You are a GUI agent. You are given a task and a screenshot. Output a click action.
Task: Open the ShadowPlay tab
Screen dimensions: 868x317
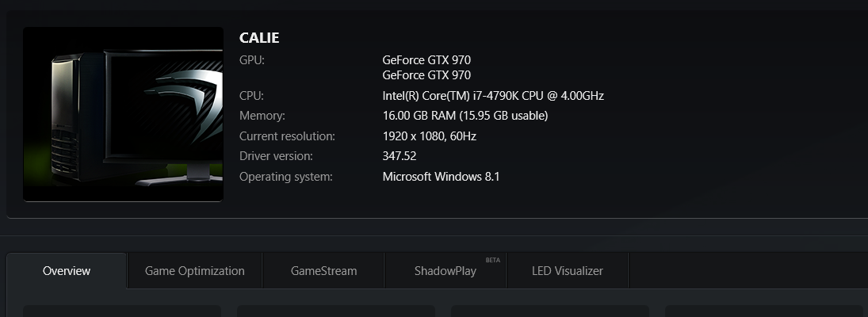pyautogui.click(x=445, y=271)
